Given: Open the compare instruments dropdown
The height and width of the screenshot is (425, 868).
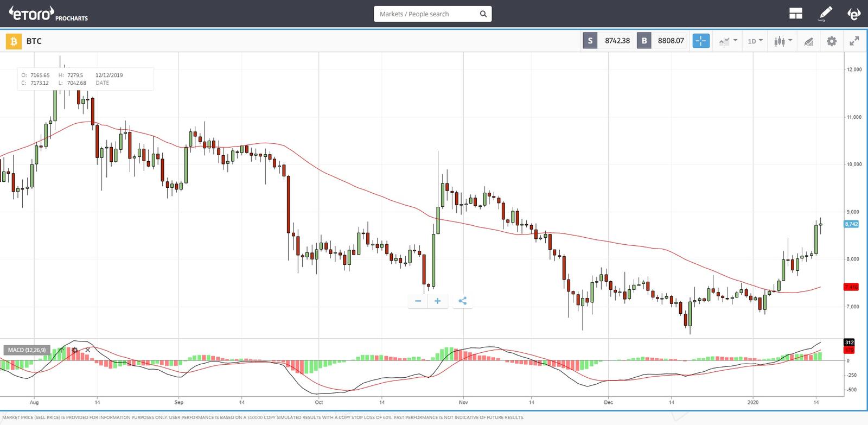Looking at the screenshot, I should pos(728,41).
